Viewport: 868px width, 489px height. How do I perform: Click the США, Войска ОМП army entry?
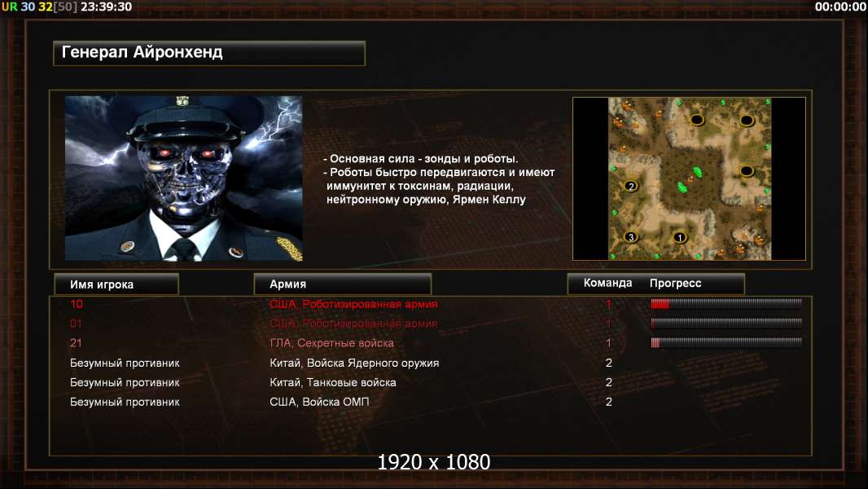tap(319, 402)
